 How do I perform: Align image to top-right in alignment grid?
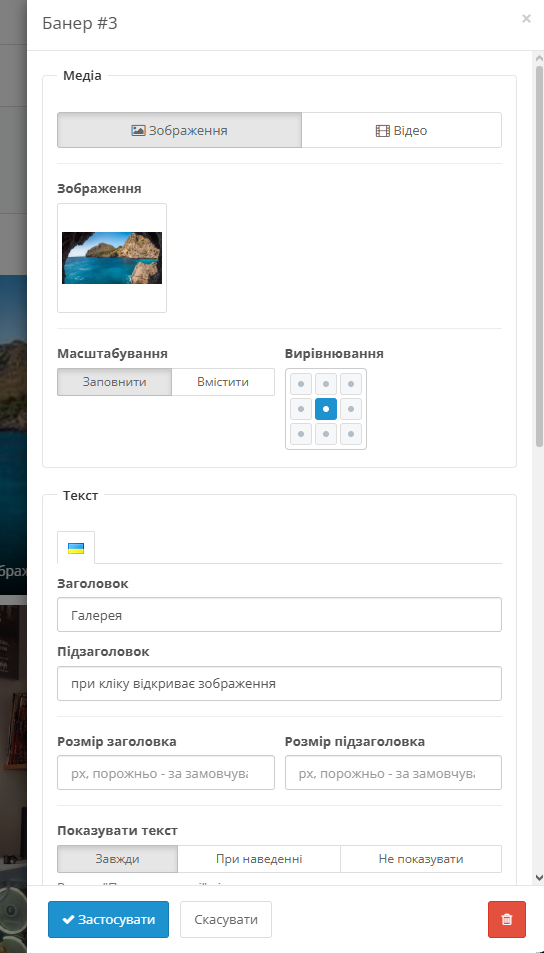(351, 384)
